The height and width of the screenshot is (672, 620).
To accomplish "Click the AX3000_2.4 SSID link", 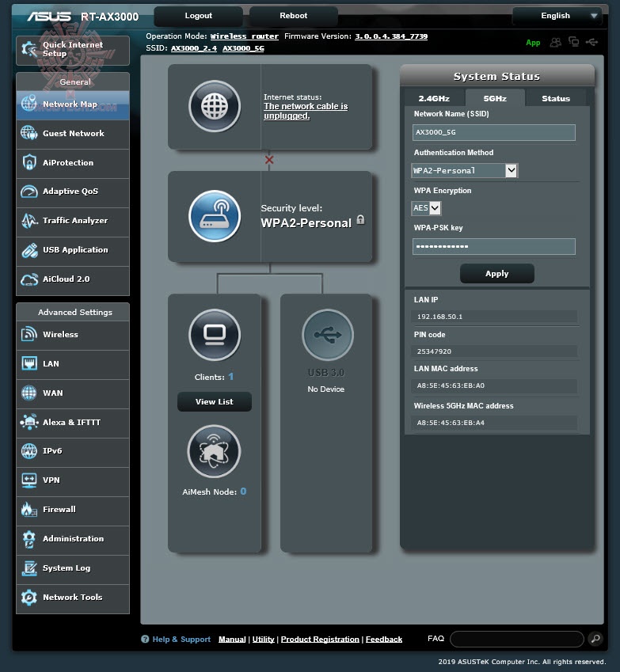I will click(194, 48).
